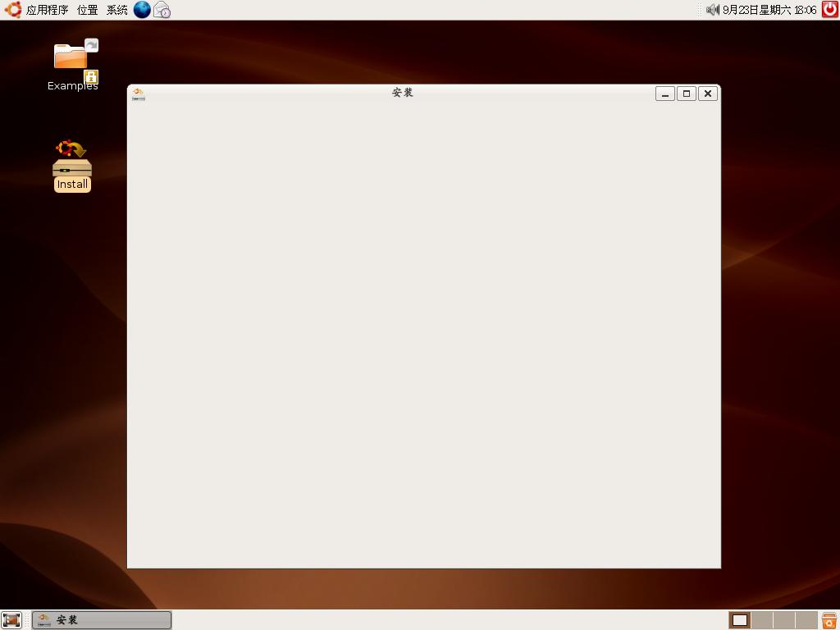The width and height of the screenshot is (840, 630).
Task: Click the Ubuntu logo in top panel
Action: (x=13, y=10)
